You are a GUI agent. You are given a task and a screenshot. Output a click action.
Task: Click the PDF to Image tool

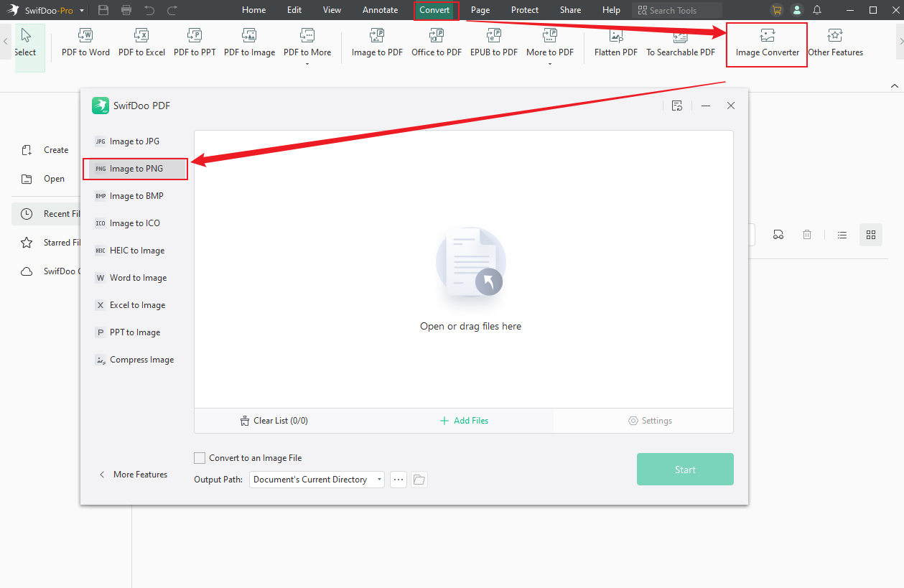point(249,43)
